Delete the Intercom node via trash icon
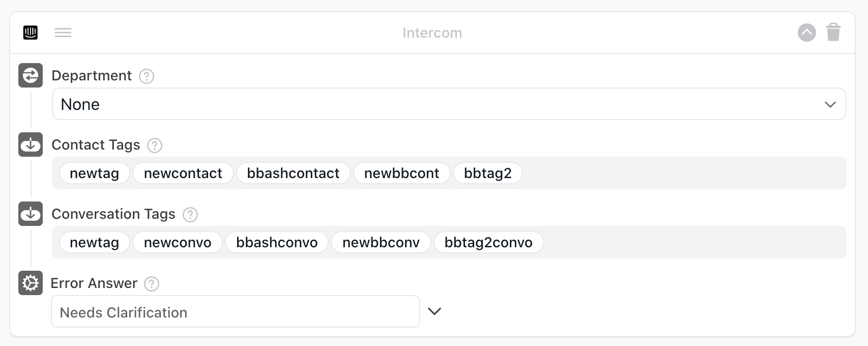 point(833,32)
